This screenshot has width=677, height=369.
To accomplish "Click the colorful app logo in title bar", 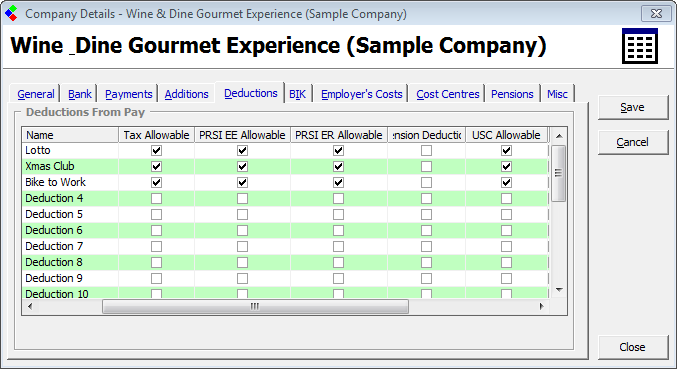I will pyautogui.click(x=12, y=13).
